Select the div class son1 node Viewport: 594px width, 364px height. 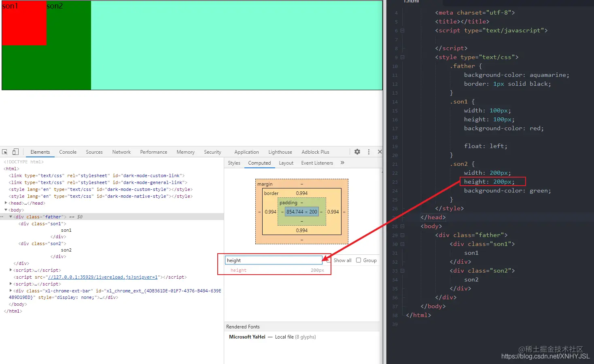(x=42, y=224)
